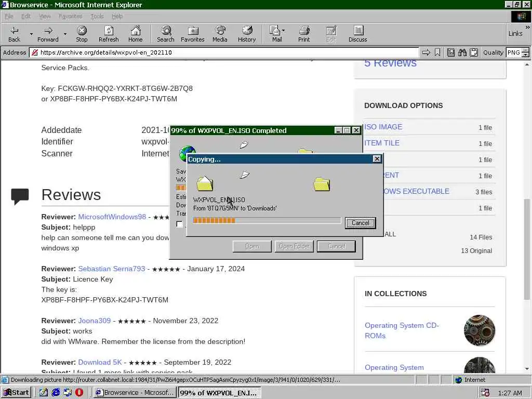Open Operating System CD-ROMs gears thumbnail

point(480,330)
